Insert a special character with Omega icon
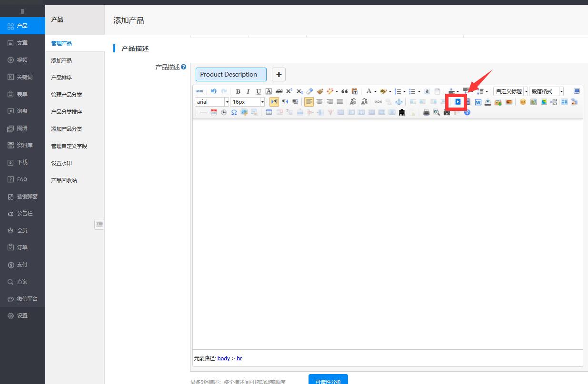The height and width of the screenshot is (384, 588). click(234, 113)
